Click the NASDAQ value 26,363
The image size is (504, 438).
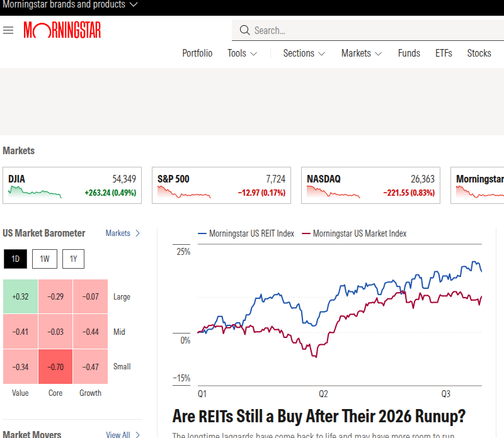pyautogui.click(x=423, y=179)
